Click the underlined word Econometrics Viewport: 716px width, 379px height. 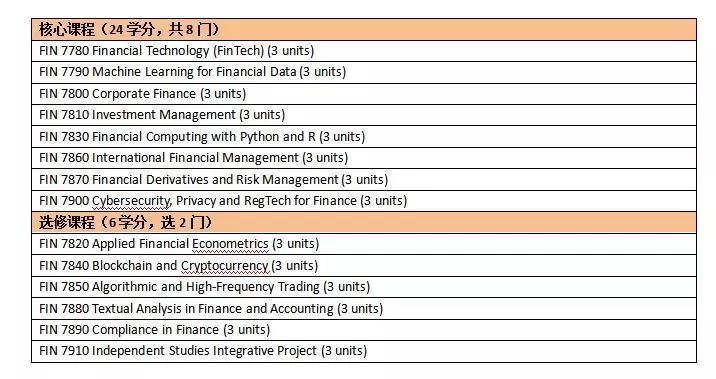(230, 244)
